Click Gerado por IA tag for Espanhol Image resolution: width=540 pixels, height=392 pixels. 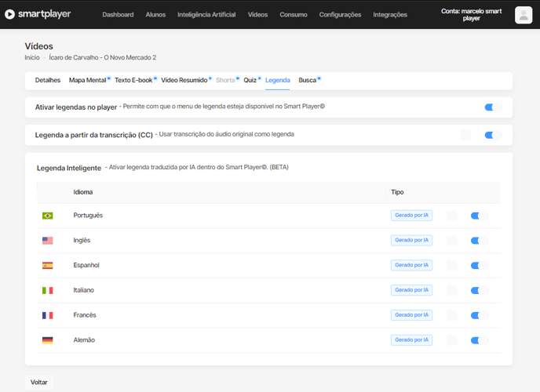click(x=411, y=265)
